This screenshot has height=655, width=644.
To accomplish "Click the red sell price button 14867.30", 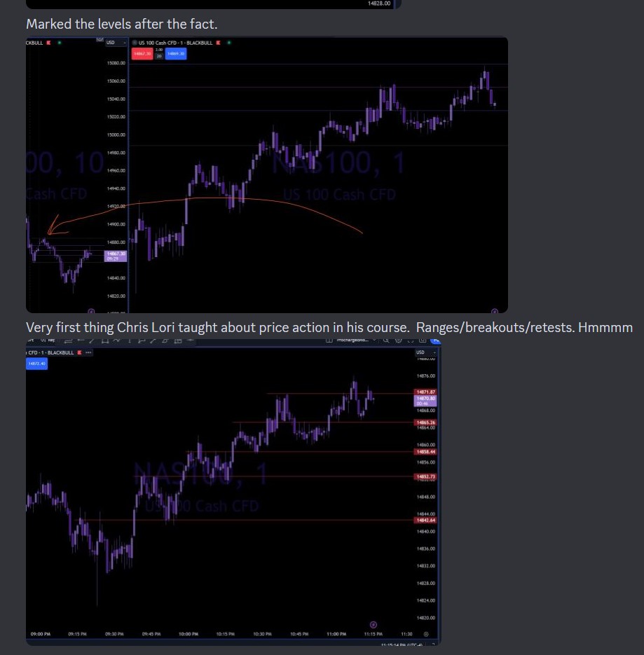I will pos(142,53).
